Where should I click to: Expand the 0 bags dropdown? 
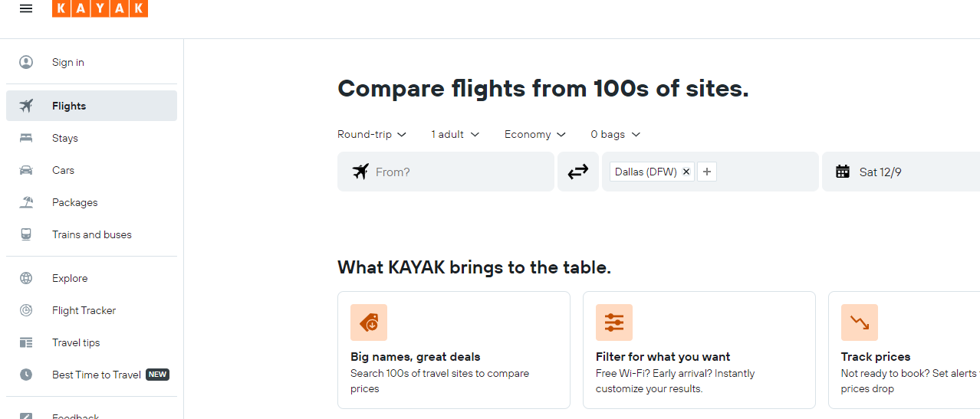click(x=615, y=134)
